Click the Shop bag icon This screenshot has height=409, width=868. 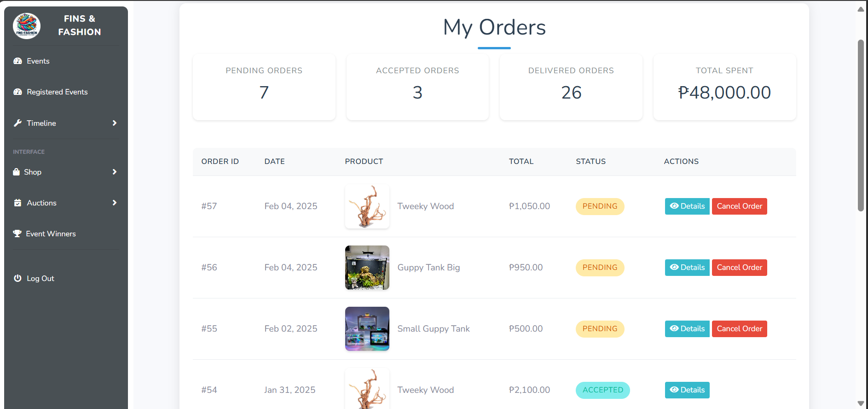tap(17, 172)
